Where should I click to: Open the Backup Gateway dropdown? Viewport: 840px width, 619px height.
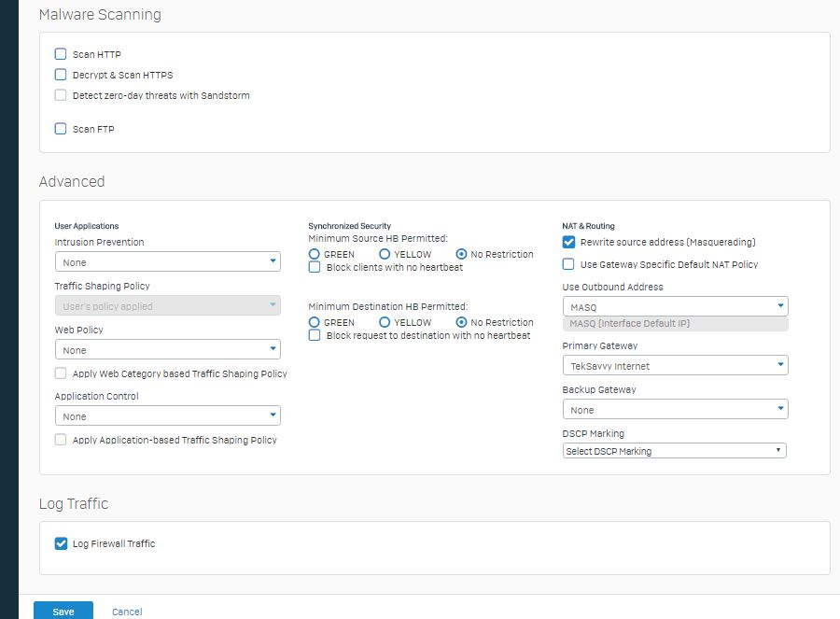click(676, 410)
